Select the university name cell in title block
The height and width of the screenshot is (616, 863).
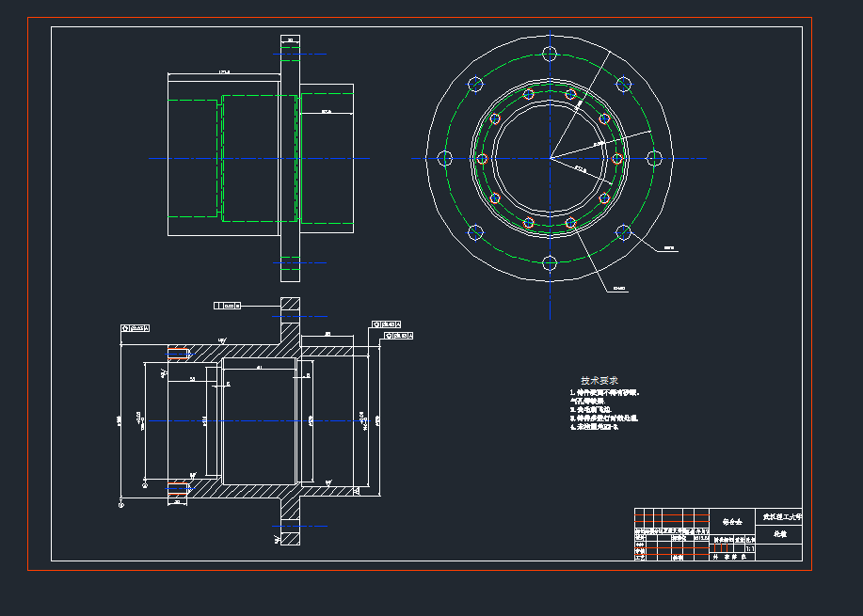click(781, 516)
